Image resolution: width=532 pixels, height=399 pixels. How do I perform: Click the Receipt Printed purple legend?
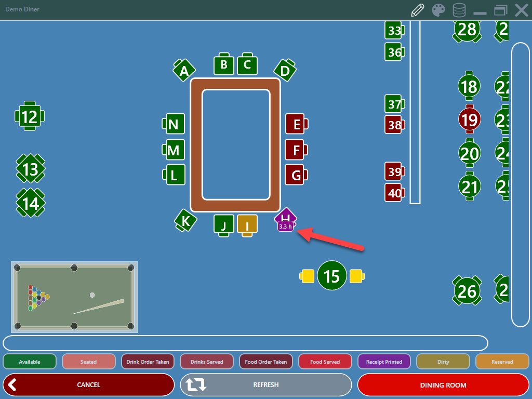(384, 362)
